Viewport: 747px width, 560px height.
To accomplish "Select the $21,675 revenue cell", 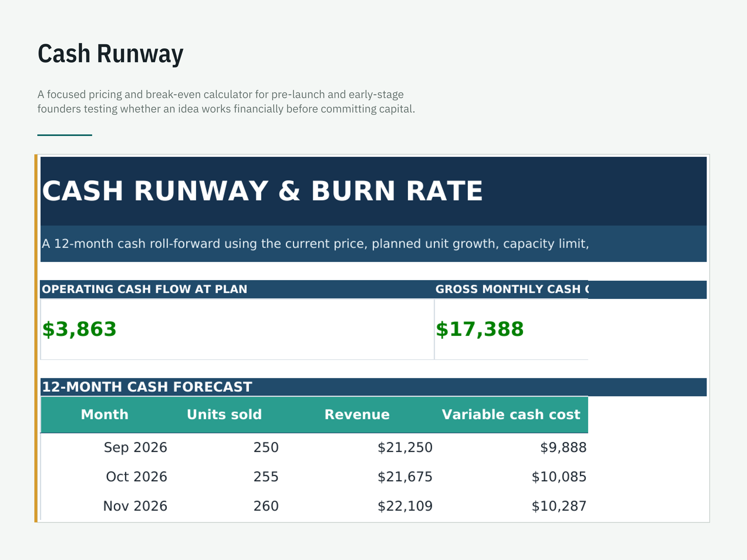I will tap(405, 477).
